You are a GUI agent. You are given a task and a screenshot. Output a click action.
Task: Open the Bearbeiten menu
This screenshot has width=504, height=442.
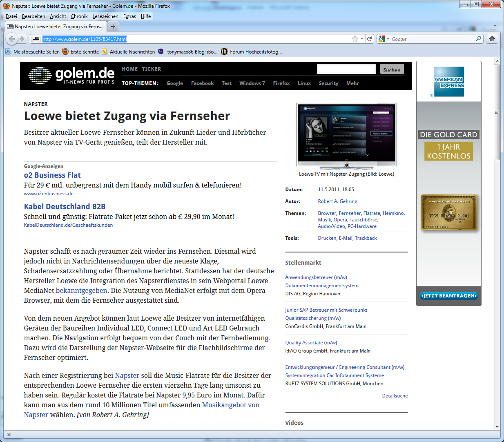tap(33, 16)
